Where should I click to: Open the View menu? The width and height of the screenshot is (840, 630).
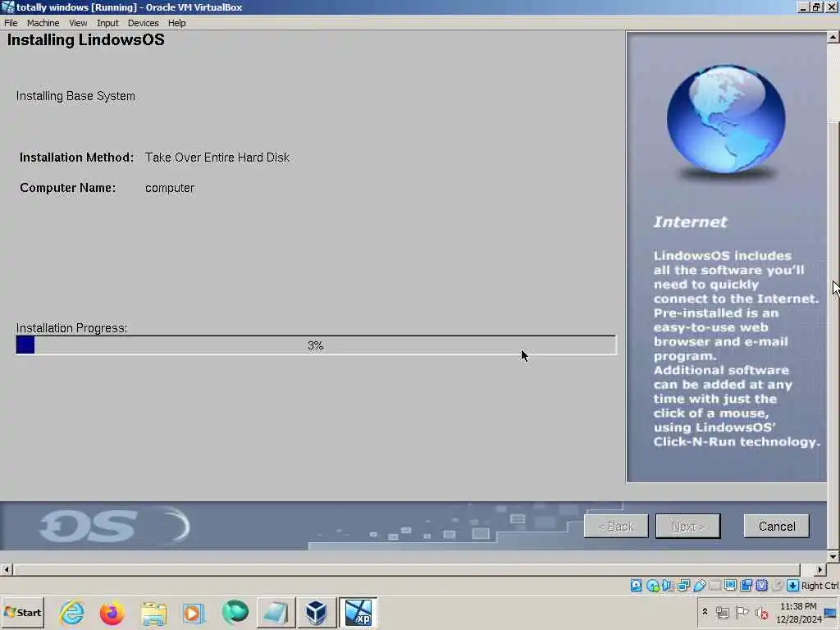pyautogui.click(x=78, y=23)
